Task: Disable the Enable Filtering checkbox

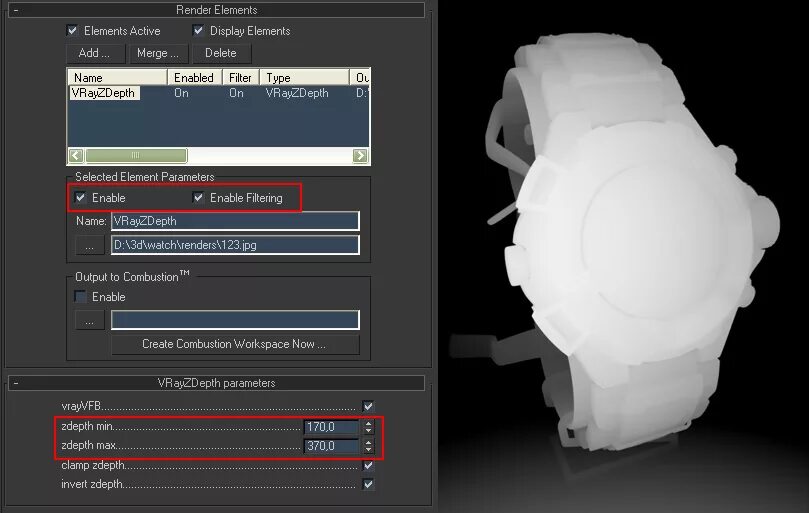Action: [x=198, y=197]
